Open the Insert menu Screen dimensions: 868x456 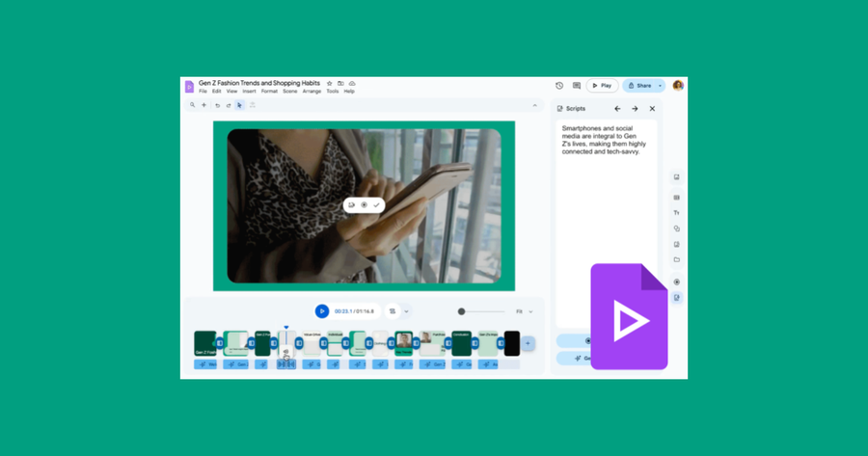(x=249, y=92)
